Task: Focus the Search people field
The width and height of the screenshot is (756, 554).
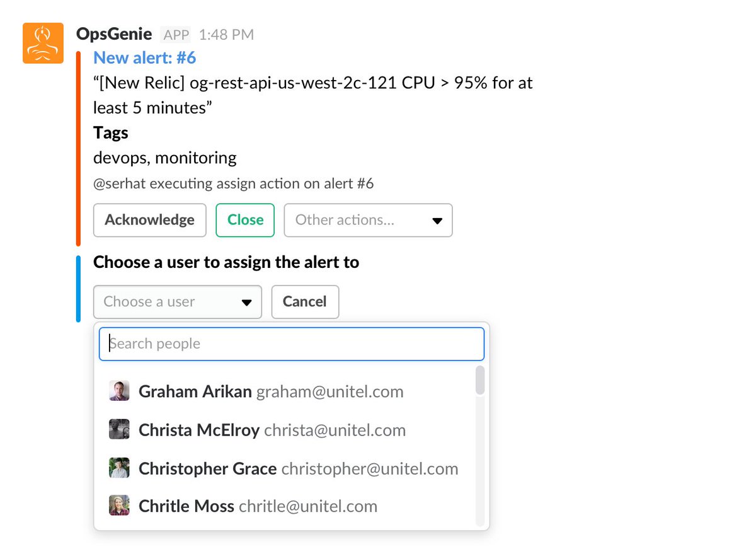Action: [x=292, y=343]
